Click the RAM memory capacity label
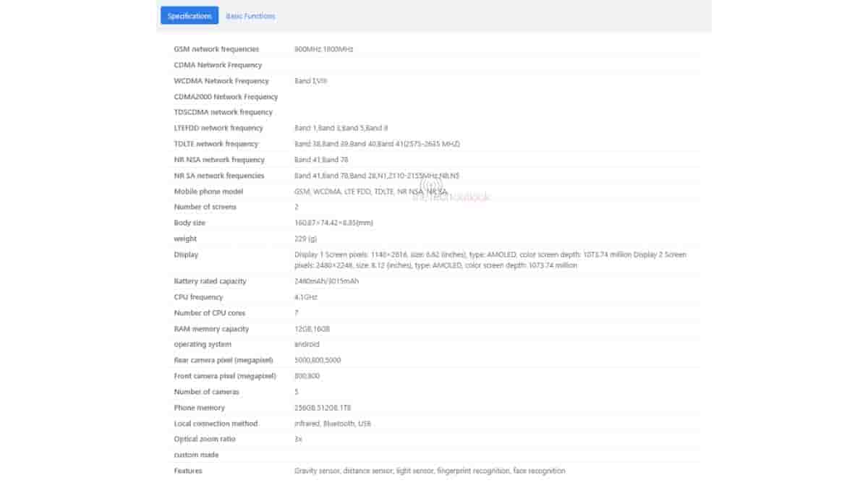Screen dimensions: 868x488 click(x=211, y=329)
